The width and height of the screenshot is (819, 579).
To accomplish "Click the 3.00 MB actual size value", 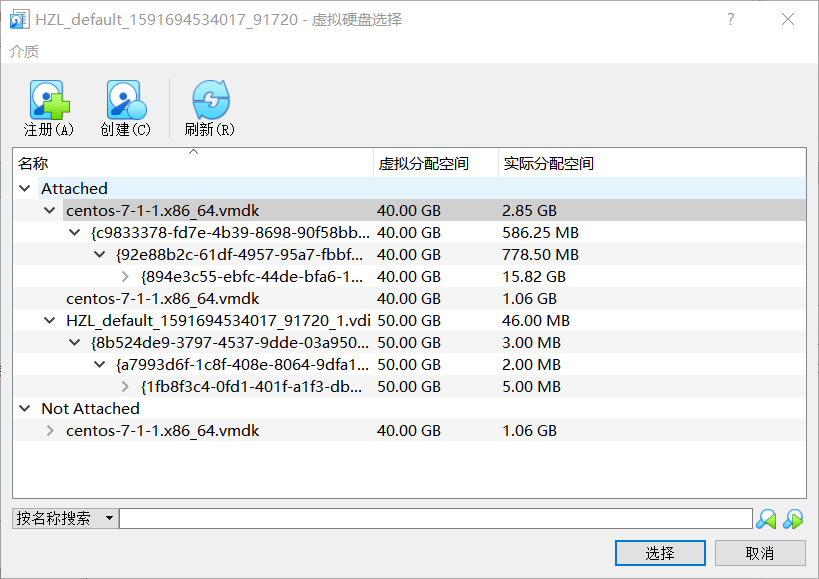I will pos(531,342).
